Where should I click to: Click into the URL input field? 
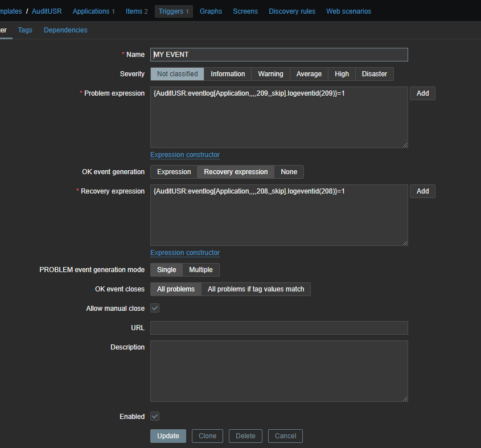point(279,328)
